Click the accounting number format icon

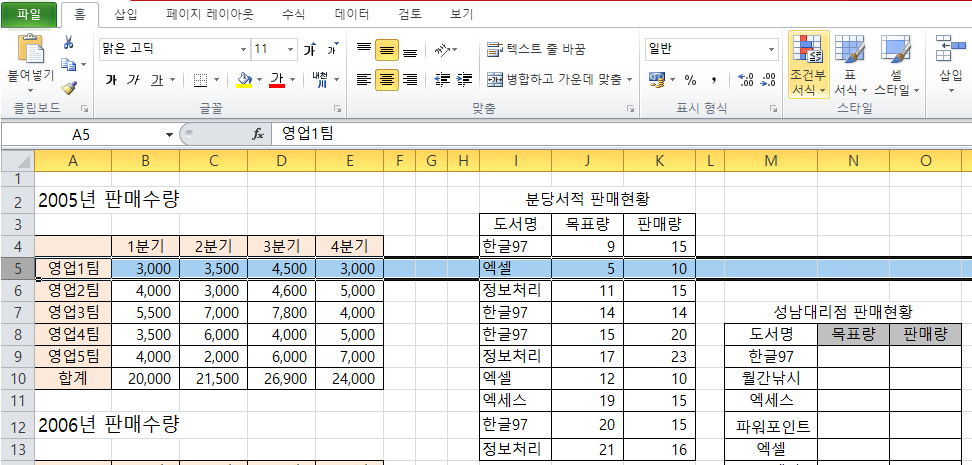656,79
